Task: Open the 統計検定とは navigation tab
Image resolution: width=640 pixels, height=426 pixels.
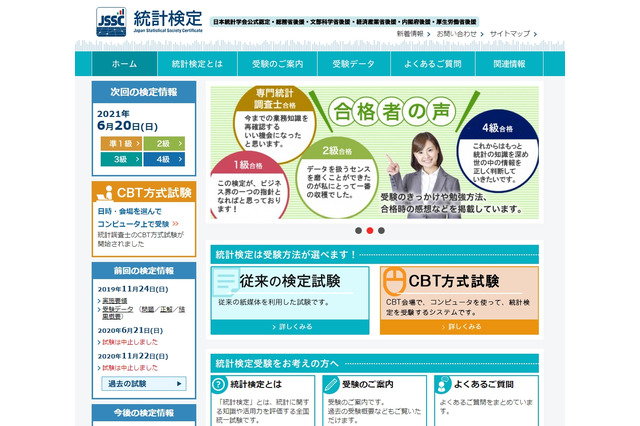Action: coord(197,64)
